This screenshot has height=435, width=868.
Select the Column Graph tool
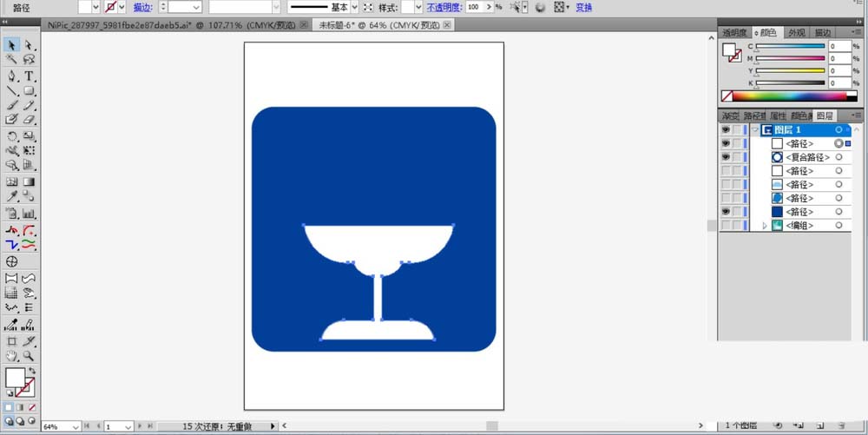tap(29, 213)
